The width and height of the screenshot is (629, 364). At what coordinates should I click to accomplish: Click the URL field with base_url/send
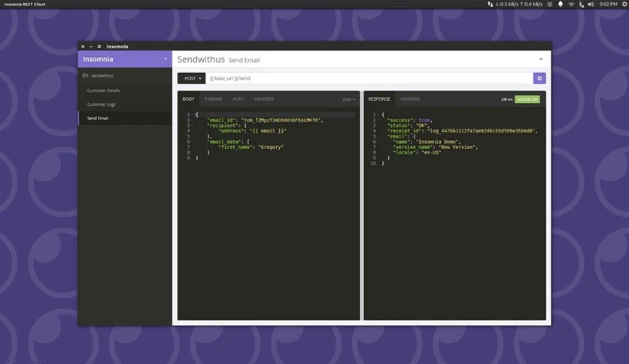369,78
